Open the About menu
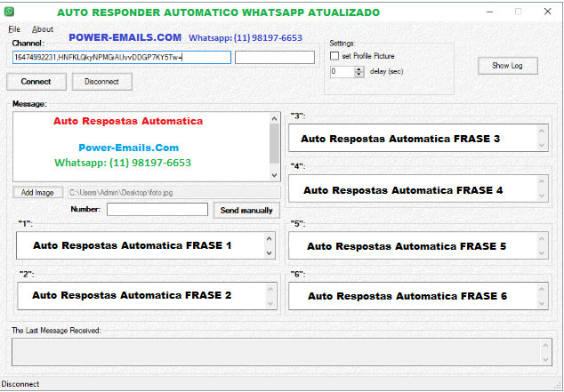564x392 pixels. click(43, 29)
